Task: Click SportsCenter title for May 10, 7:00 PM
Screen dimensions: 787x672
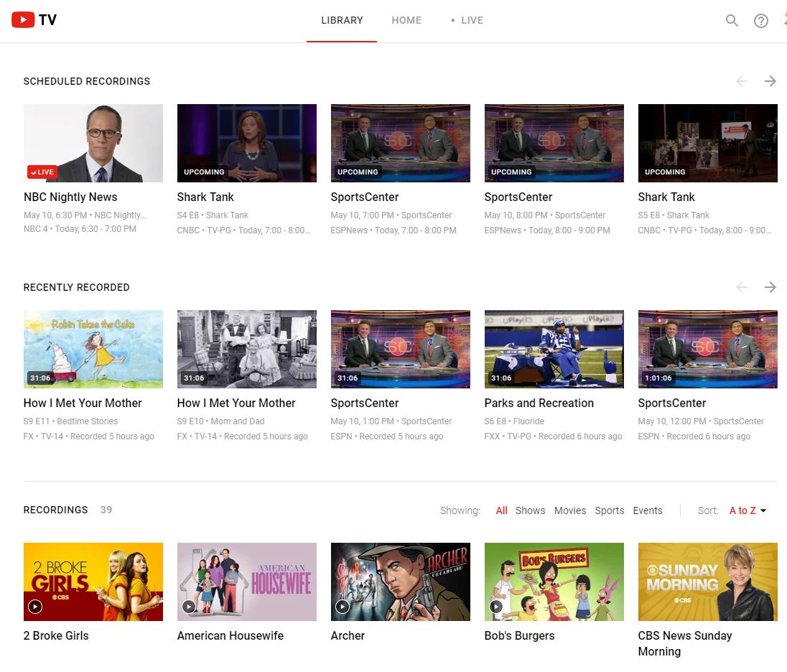Action: click(365, 197)
